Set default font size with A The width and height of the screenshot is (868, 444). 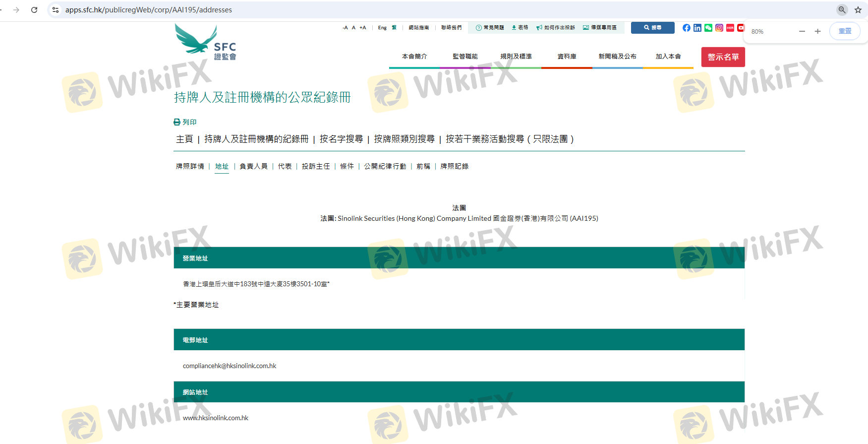coord(354,28)
